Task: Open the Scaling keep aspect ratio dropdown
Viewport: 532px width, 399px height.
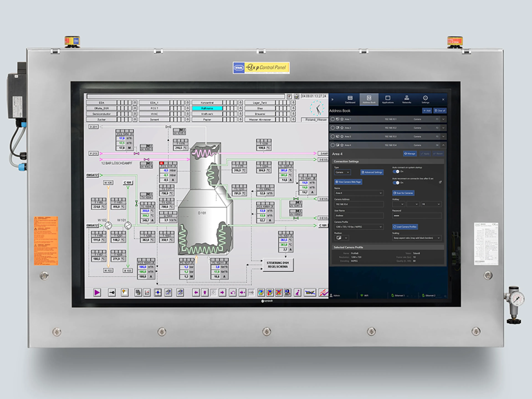Action: click(417, 238)
